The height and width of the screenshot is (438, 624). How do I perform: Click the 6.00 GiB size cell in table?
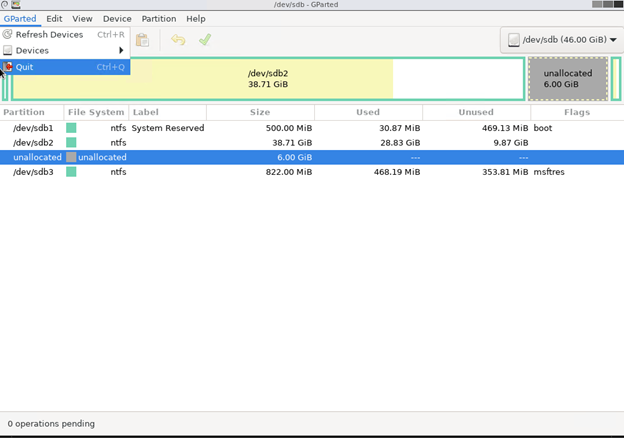point(294,157)
